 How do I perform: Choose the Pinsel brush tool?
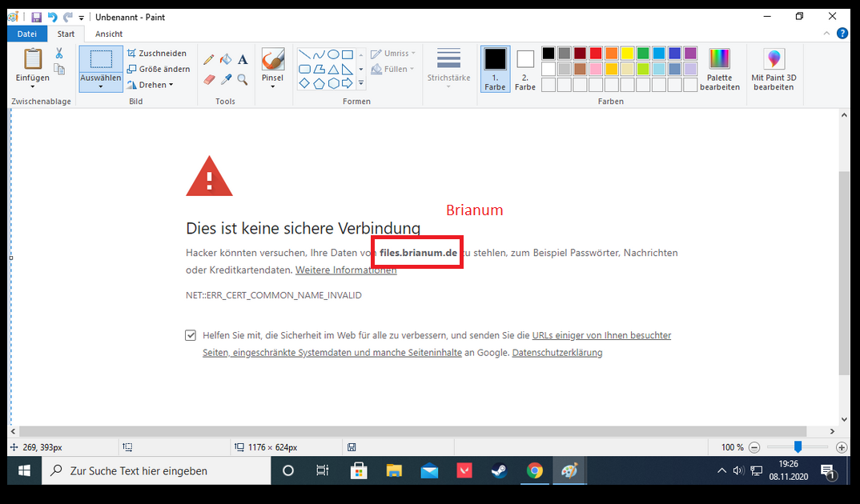click(272, 59)
